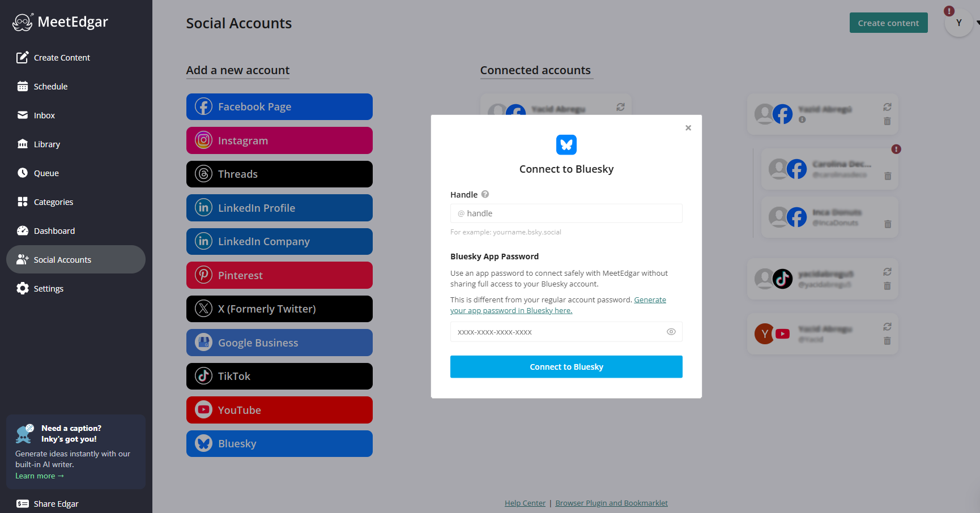Image resolution: width=980 pixels, height=513 pixels.
Task: Add a Facebook Page account
Action: (279, 106)
